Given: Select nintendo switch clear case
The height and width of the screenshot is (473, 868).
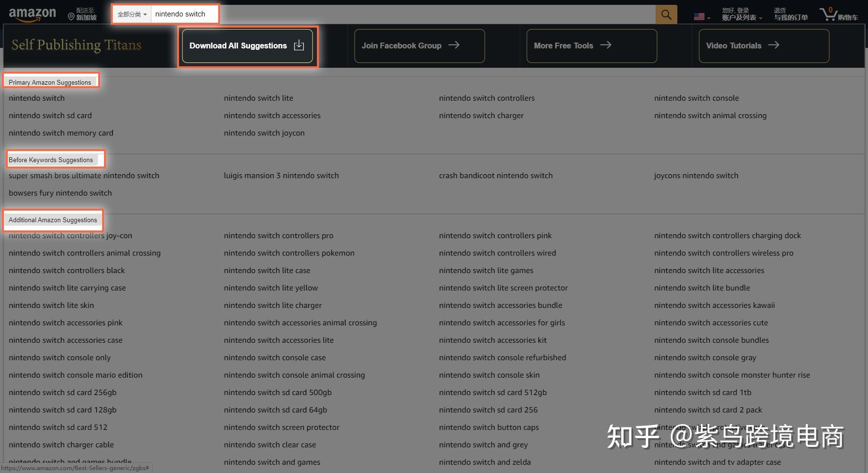Looking at the screenshot, I should tap(270, 444).
